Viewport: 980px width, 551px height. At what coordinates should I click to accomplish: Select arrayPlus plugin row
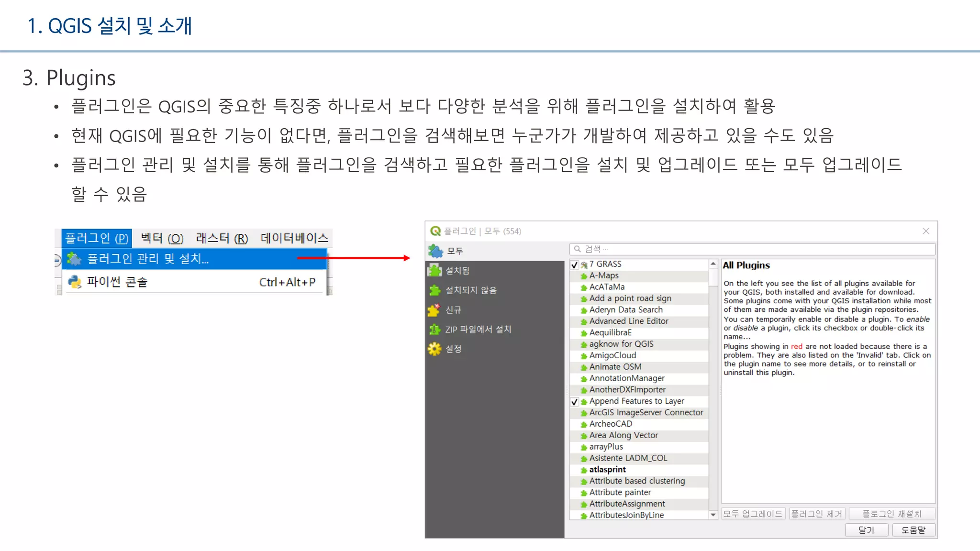639,447
